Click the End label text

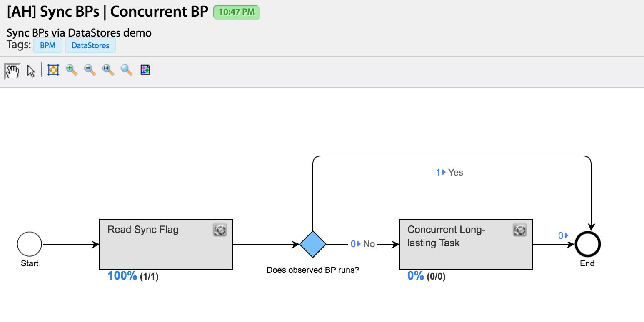click(x=587, y=263)
